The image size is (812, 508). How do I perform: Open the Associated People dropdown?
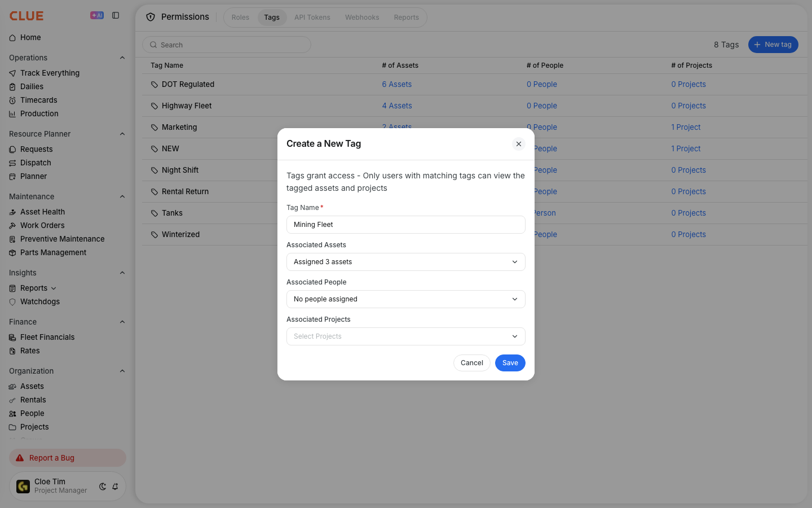(x=406, y=299)
